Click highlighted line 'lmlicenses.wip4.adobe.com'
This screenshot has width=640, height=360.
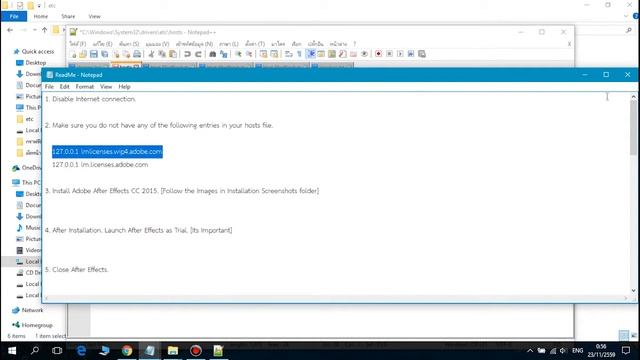(x=107, y=151)
